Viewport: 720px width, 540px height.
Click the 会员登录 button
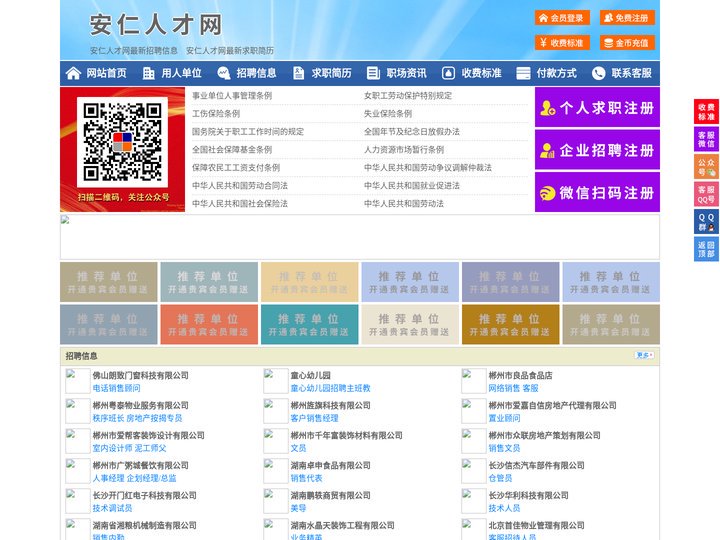point(562,18)
